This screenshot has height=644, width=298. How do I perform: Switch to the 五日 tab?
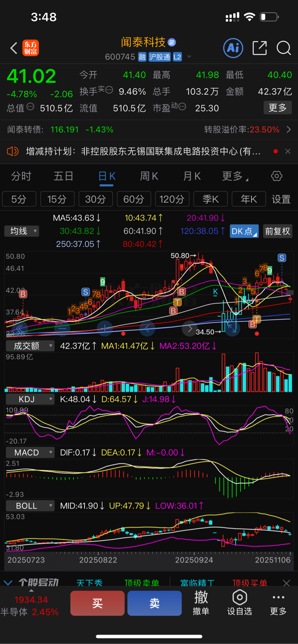[63, 176]
